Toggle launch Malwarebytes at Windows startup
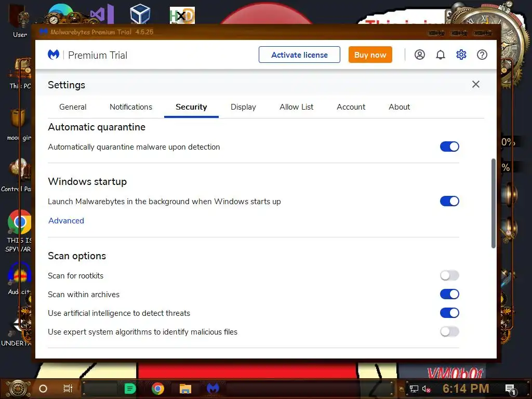Screen dimensions: 532x399 (449, 201)
